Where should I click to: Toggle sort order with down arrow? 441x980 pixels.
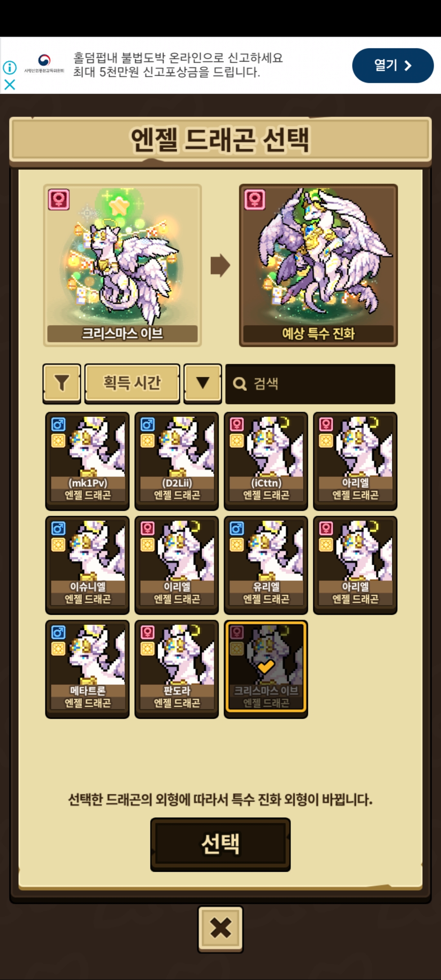[203, 383]
